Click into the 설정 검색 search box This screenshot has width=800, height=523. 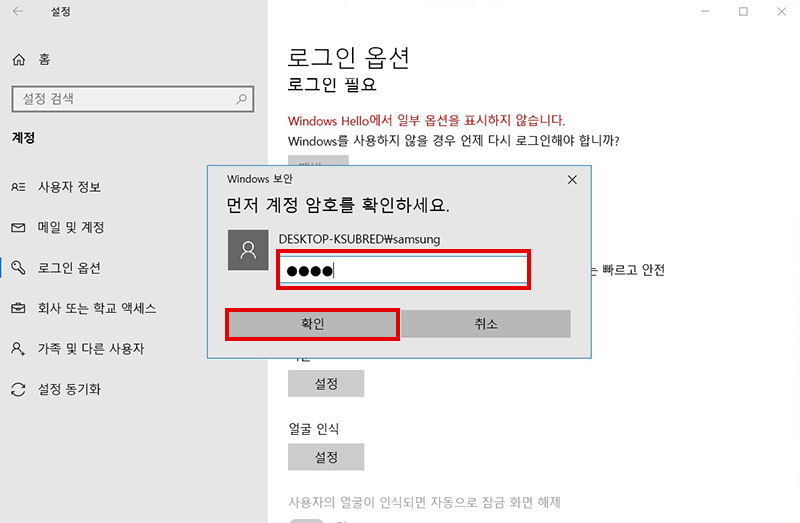[120, 99]
